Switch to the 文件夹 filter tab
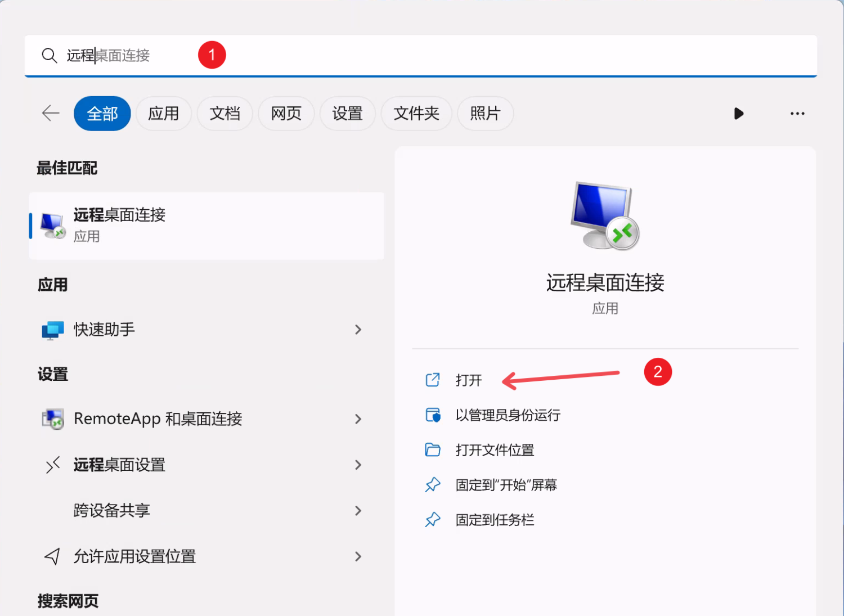The height and width of the screenshot is (616, 844). coord(416,114)
